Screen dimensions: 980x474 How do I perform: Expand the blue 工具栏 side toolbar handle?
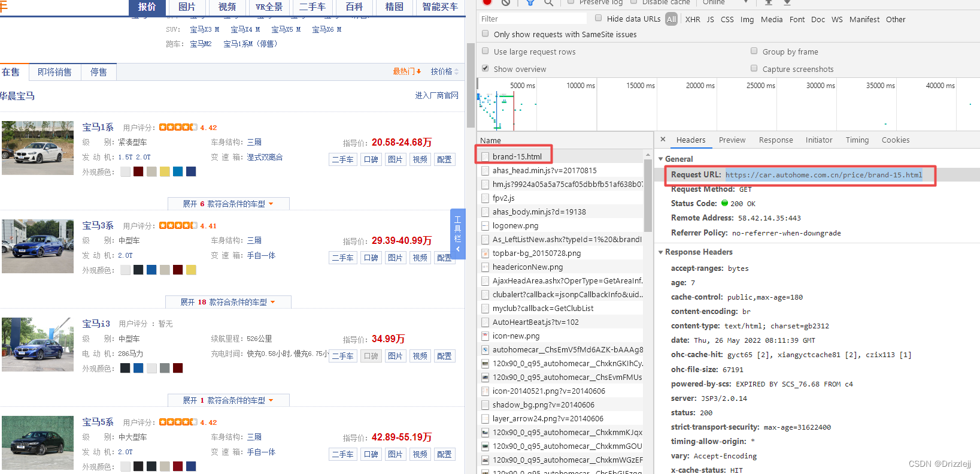point(457,234)
